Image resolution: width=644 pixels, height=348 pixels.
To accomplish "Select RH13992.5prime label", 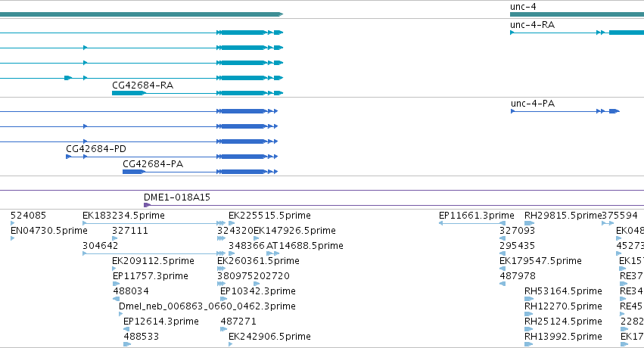I will click(563, 337).
